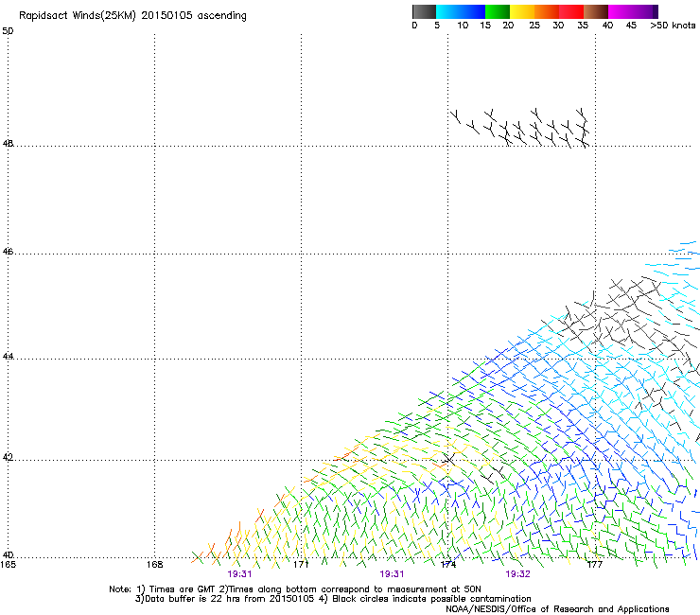The image size is (700, 615).
Task: Click the '25' legend scale label
Action: (534, 26)
